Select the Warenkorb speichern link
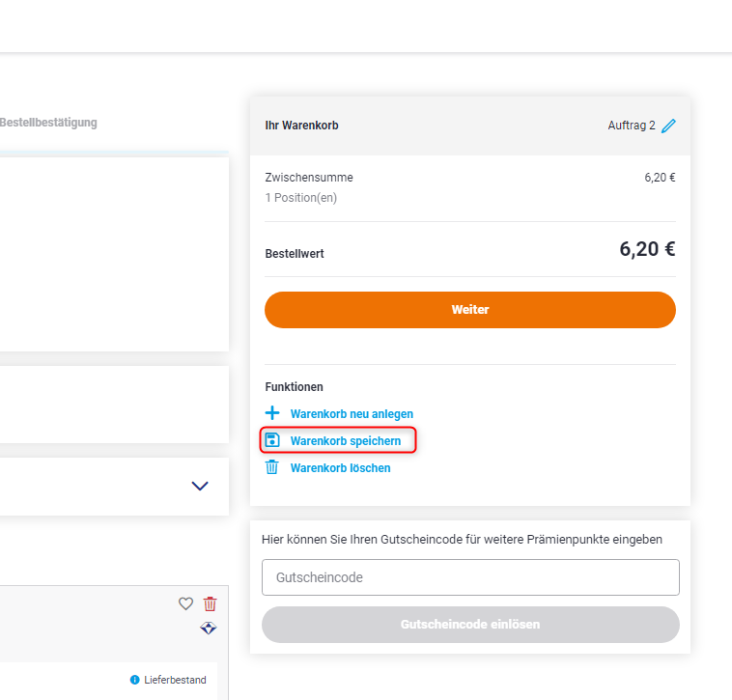The width and height of the screenshot is (732, 700). tap(346, 441)
